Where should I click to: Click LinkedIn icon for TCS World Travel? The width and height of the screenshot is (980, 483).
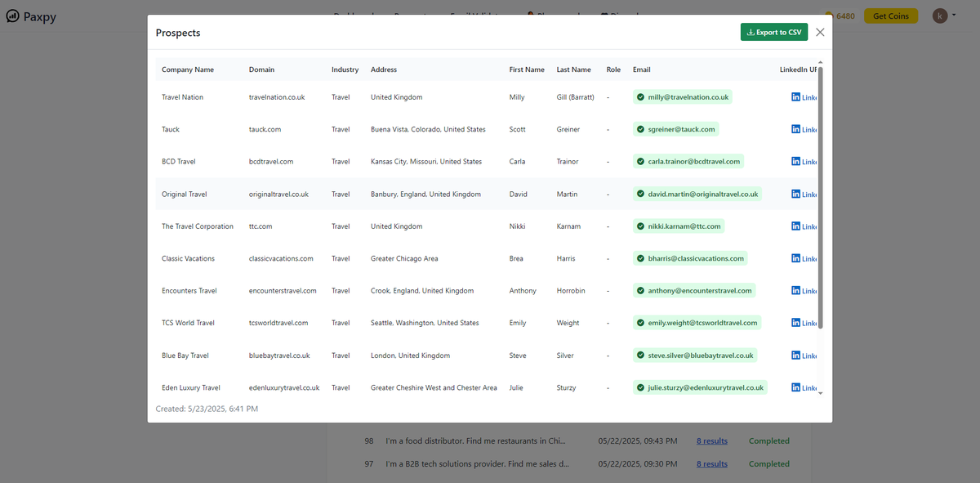pyautogui.click(x=796, y=323)
